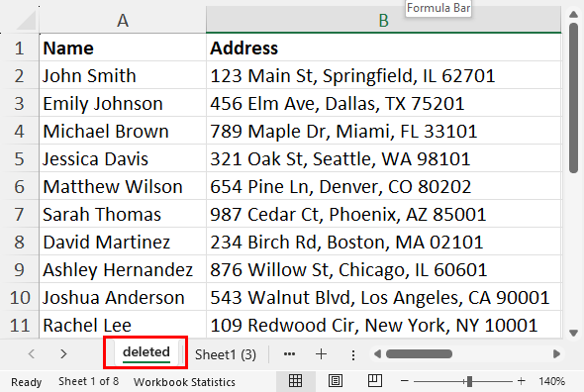Select the 987 Cedar Ct, Phoenix address
Image resolution: width=584 pixels, height=392 pixels.
tap(383, 214)
